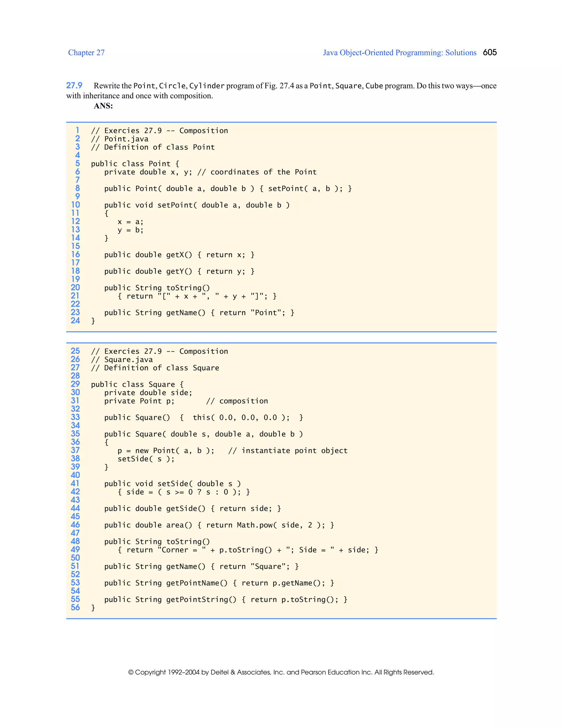Click the no-argument Square() constructor line
The height and width of the screenshot is (728, 563).
204,418
